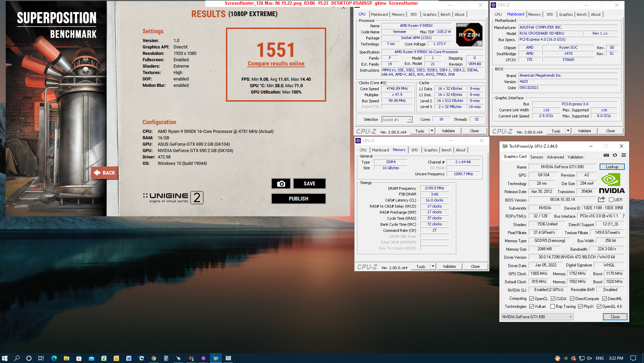
Task: Click the BIOS export share icon in GPU-Z
Action: click(601, 199)
